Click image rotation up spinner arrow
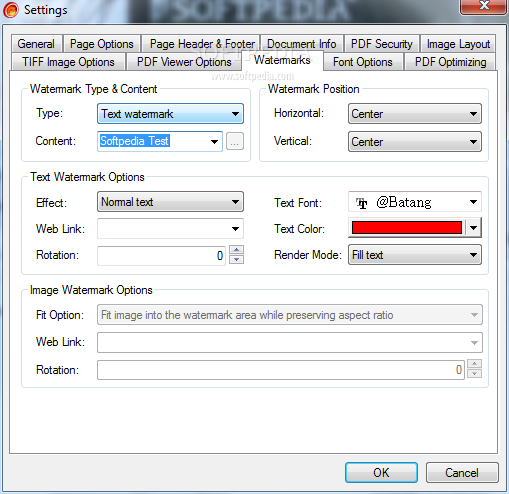This screenshot has height=494, width=509. (x=474, y=364)
